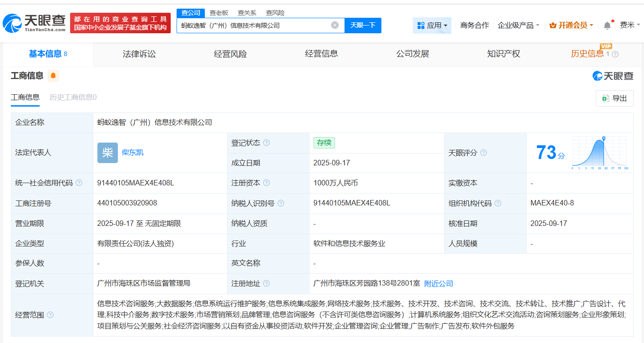
Task: Click the clear X icon in the search box
Action: 335,25
